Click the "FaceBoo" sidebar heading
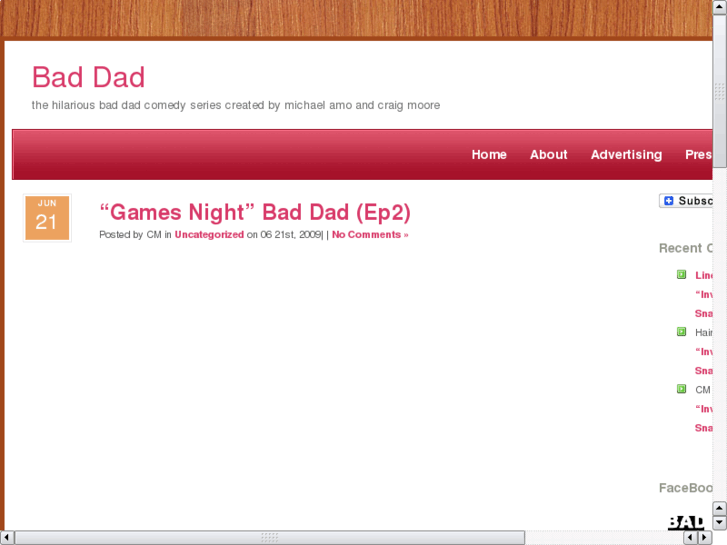727x545 pixels. click(x=686, y=488)
